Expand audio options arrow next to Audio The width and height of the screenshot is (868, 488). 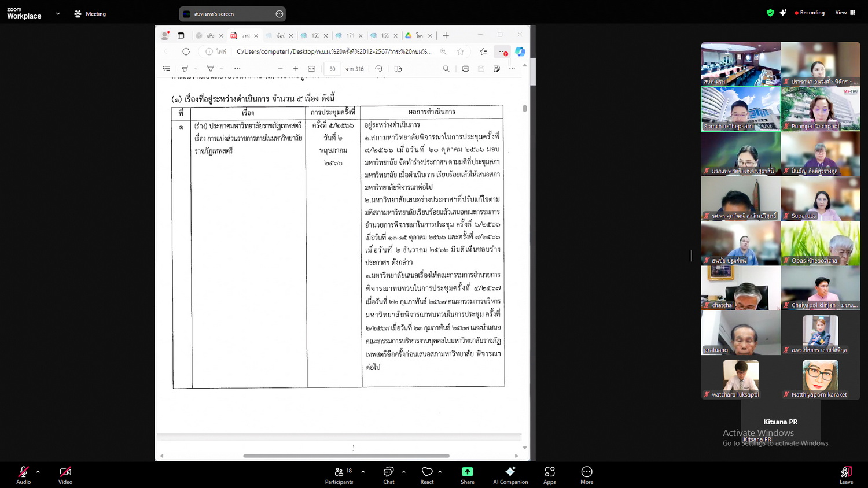[x=38, y=472]
